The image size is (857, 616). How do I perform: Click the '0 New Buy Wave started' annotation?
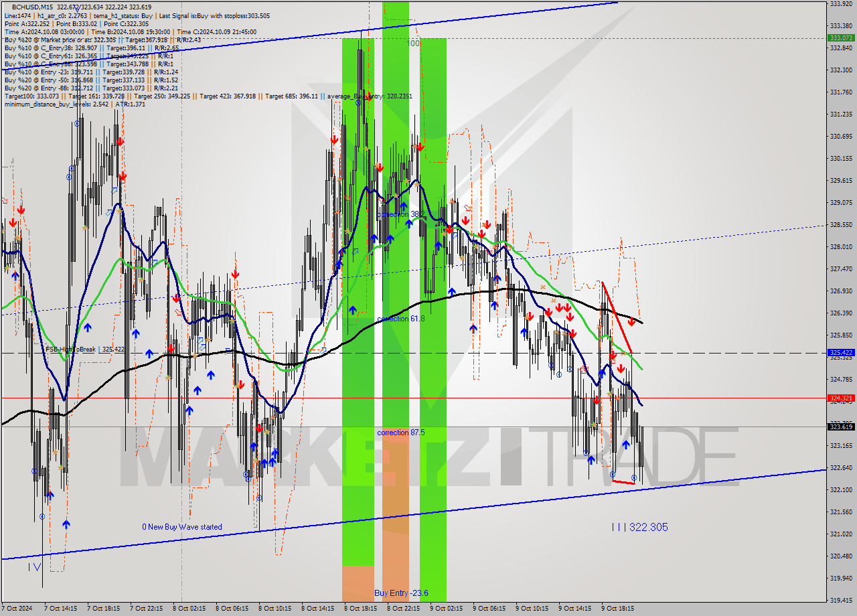tap(181, 527)
